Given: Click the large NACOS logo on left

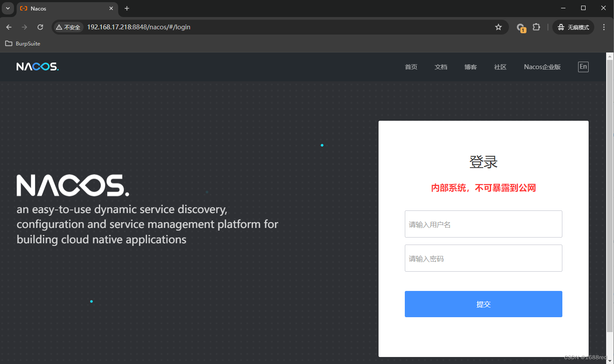Looking at the screenshot, I should [x=73, y=185].
